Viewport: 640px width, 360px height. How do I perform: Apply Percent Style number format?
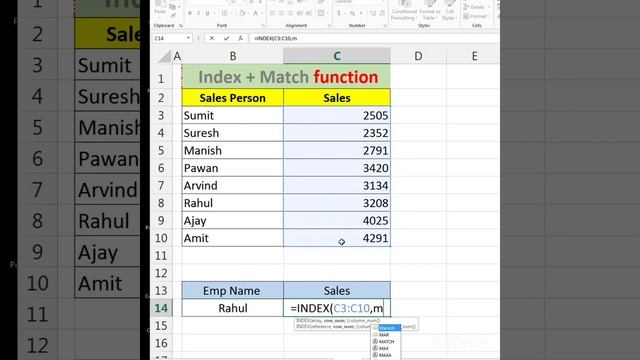[352, 13]
